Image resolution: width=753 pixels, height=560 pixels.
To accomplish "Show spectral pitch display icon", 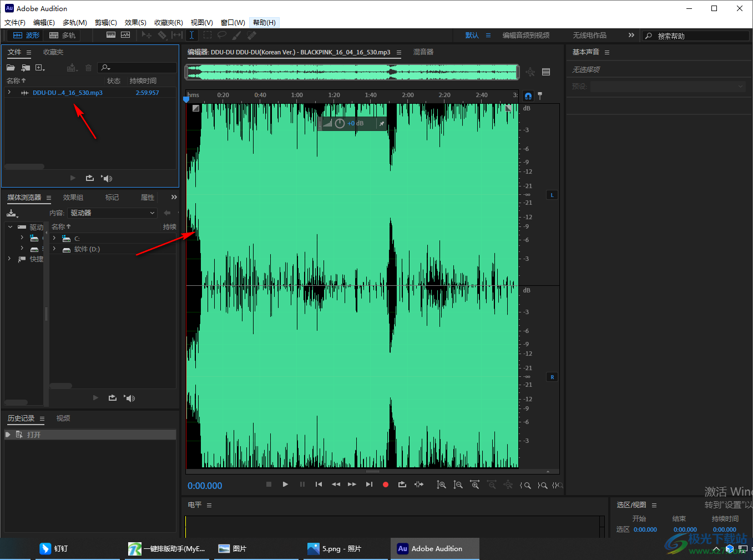I will [x=125, y=35].
